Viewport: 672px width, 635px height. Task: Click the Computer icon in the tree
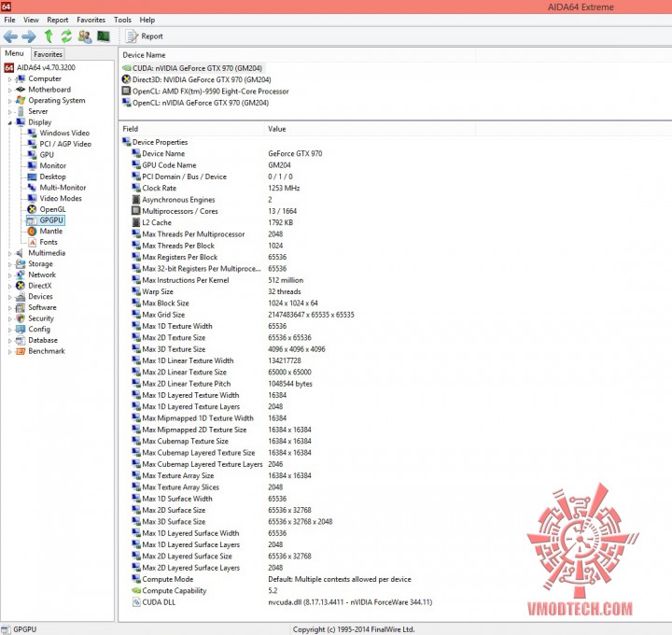tap(21, 78)
